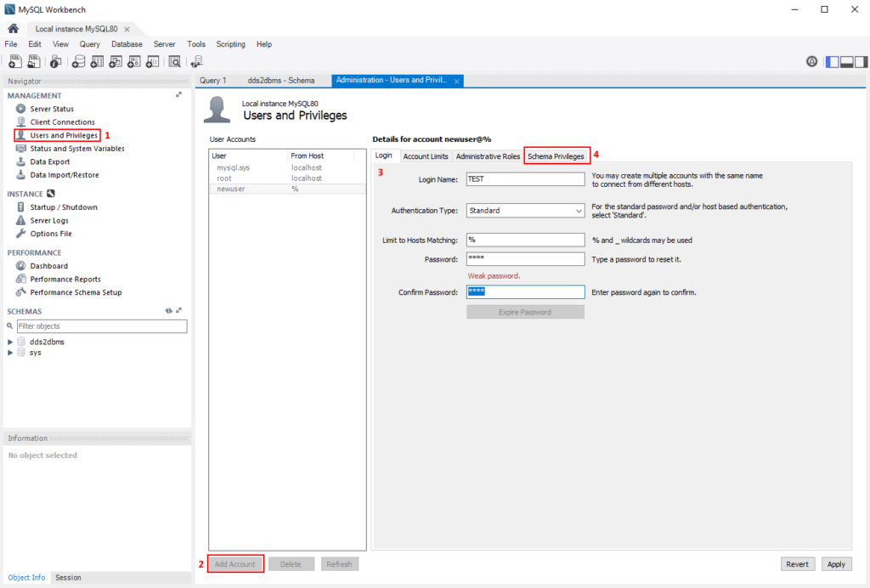Click the Delete account button

coord(291,564)
